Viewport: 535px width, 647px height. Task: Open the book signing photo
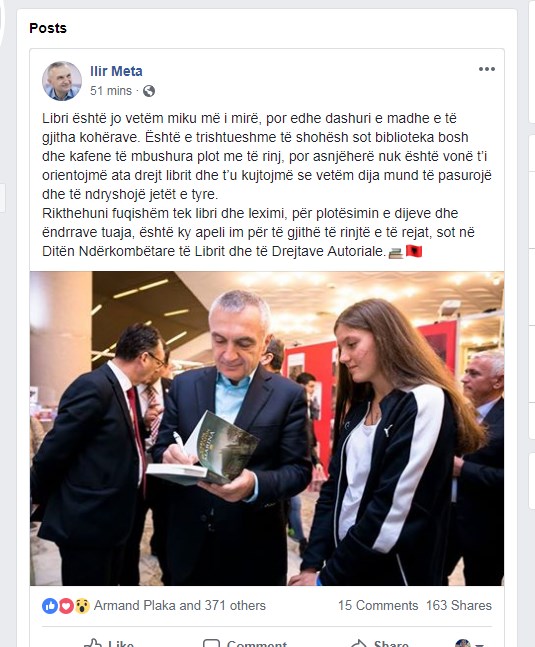pyautogui.click(x=267, y=428)
